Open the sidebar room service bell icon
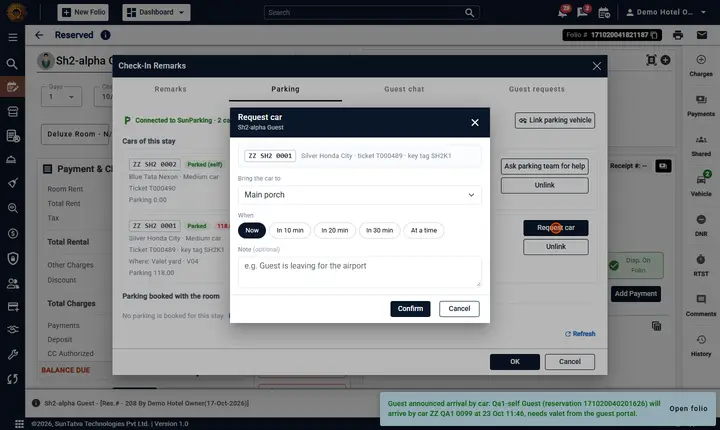The width and height of the screenshot is (720, 430). point(12,159)
